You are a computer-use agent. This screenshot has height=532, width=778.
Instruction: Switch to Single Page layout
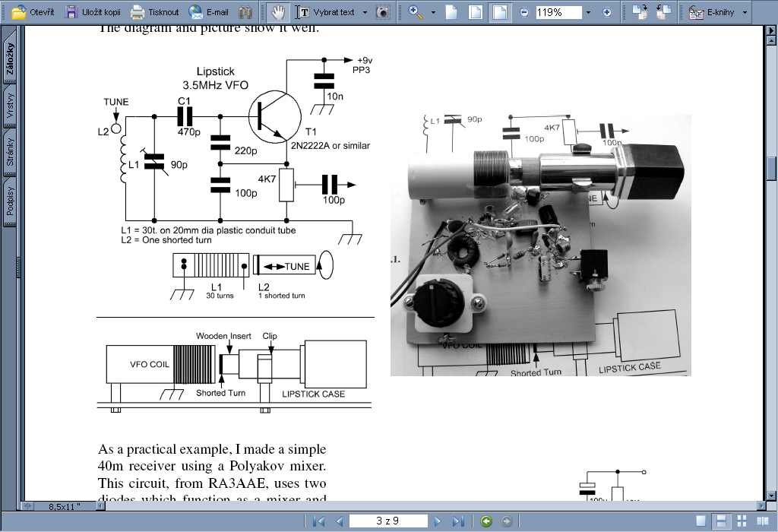[701, 521]
